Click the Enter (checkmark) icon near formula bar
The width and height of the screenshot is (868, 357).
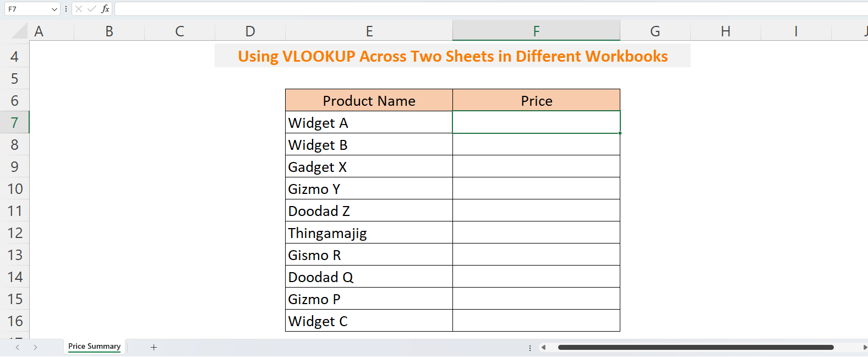coord(91,9)
